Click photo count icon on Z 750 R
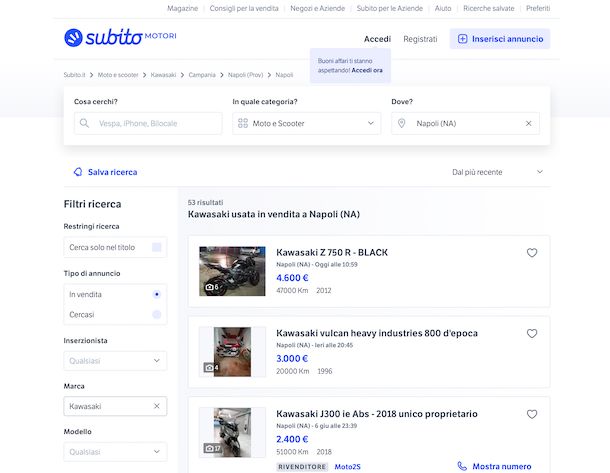 pyautogui.click(x=212, y=287)
